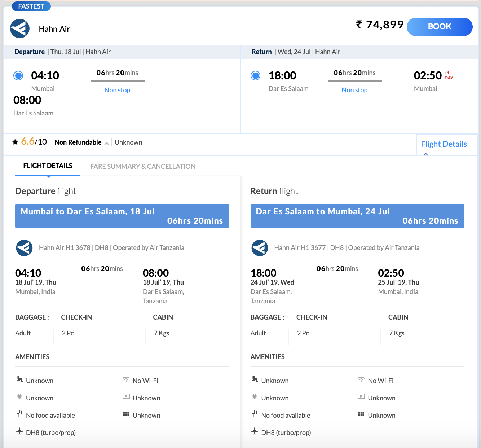
Task: Click the Dar Es Salaam to Mumbai banner
Action: pyautogui.click(x=357, y=216)
